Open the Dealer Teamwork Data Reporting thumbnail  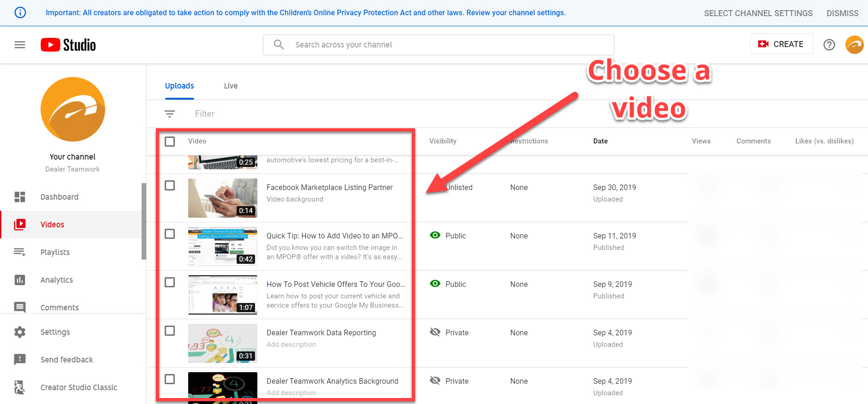tap(223, 343)
